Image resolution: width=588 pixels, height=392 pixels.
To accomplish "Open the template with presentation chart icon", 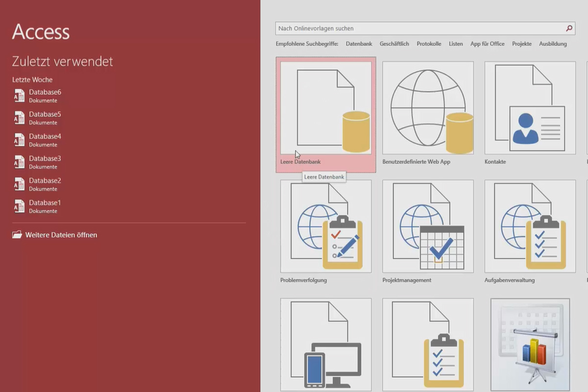I will click(530, 345).
